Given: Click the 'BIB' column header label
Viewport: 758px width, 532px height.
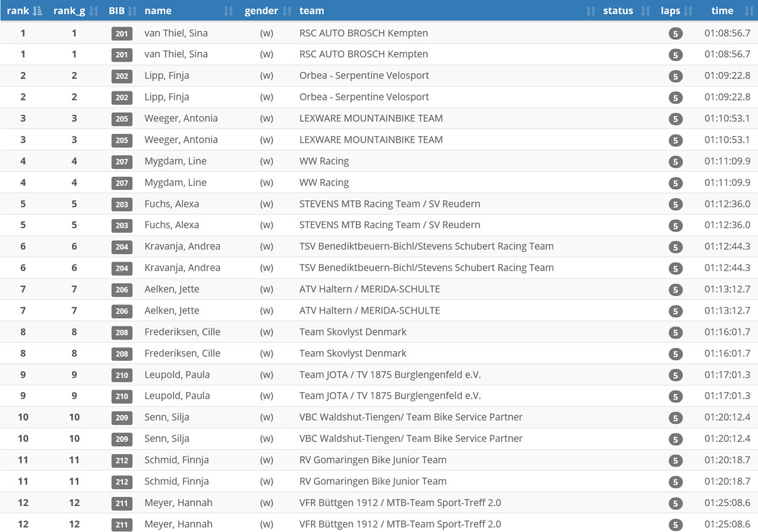Looking at the screenshot, I should [x=117, y=10].
